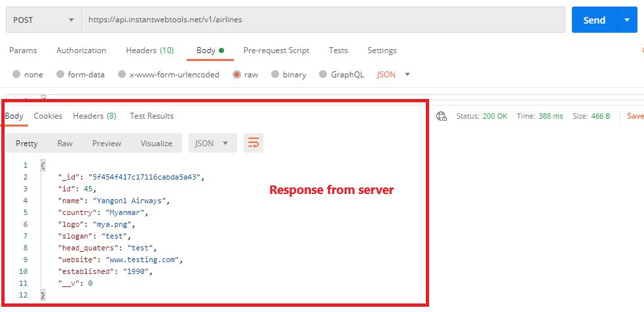Click the request URL input field
The image size is (644, 312).
(322, 20)
